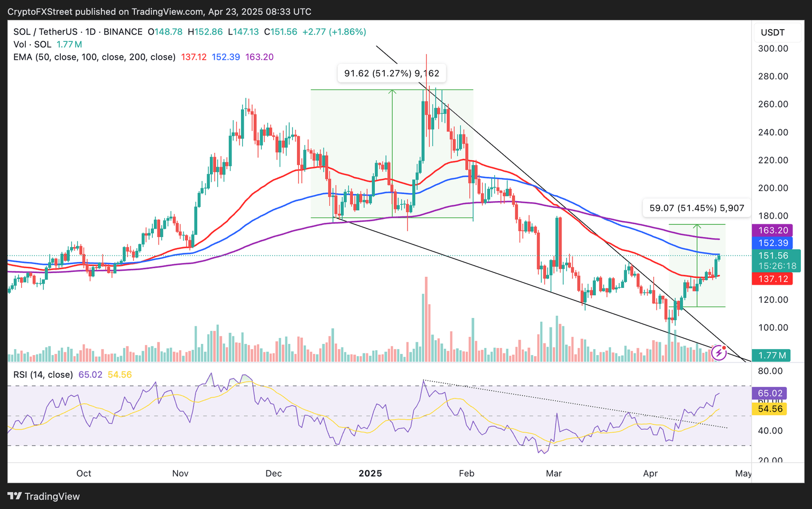Click the yellow 54.56 RSI average tag
Viewport: 812px width, 509px height.
click(770, 409)
